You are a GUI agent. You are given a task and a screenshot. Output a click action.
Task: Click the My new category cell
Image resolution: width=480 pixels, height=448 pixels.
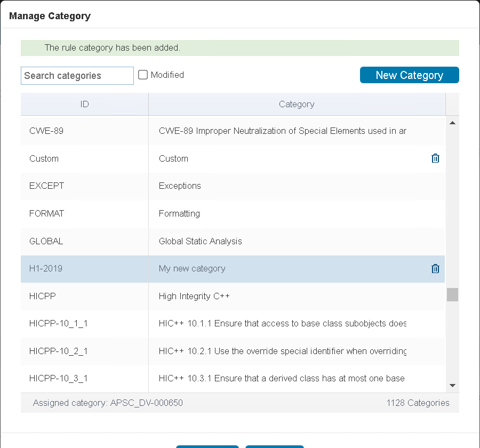point(192,269)
